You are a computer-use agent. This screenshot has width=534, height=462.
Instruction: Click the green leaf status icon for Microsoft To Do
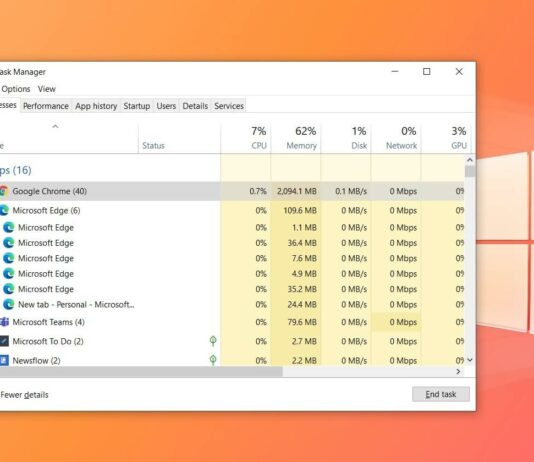pyautogui.click(x=213, y=341)
